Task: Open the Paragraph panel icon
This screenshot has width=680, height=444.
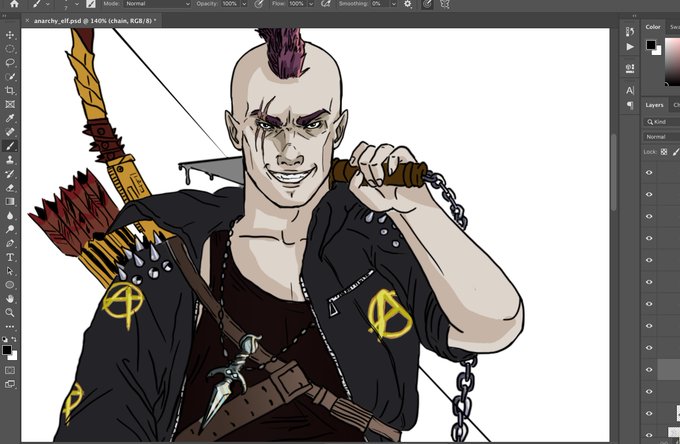Action: pyautogui.click(x=630, y=105)
